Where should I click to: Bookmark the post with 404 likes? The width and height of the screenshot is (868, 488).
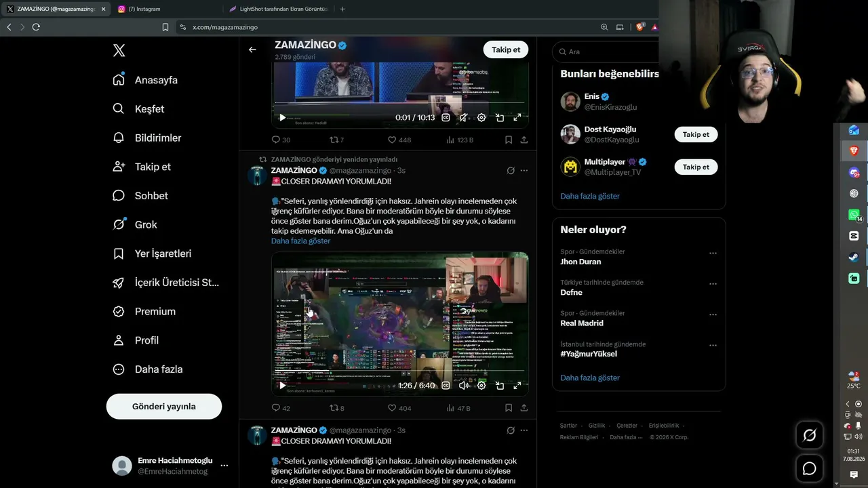tap(509, 408)
